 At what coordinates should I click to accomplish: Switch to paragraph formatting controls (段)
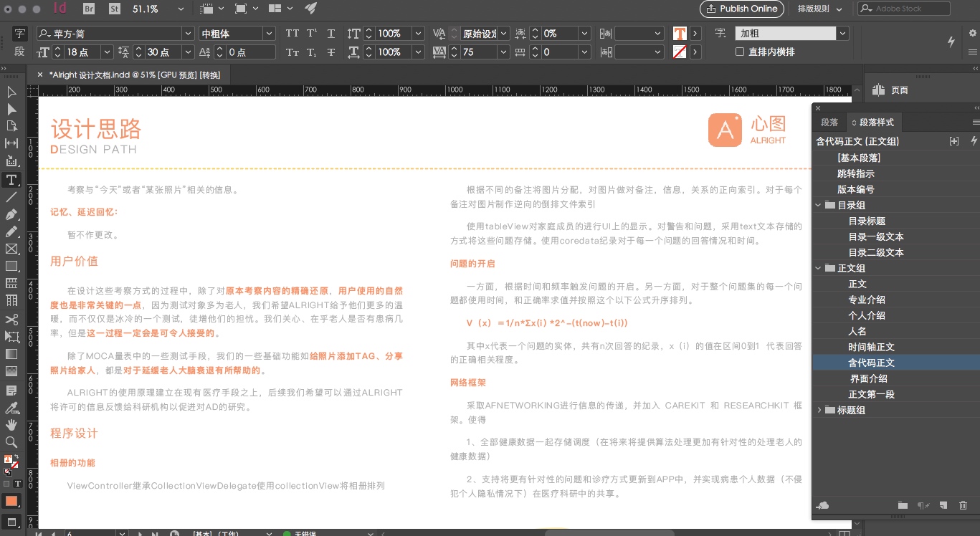19,52
